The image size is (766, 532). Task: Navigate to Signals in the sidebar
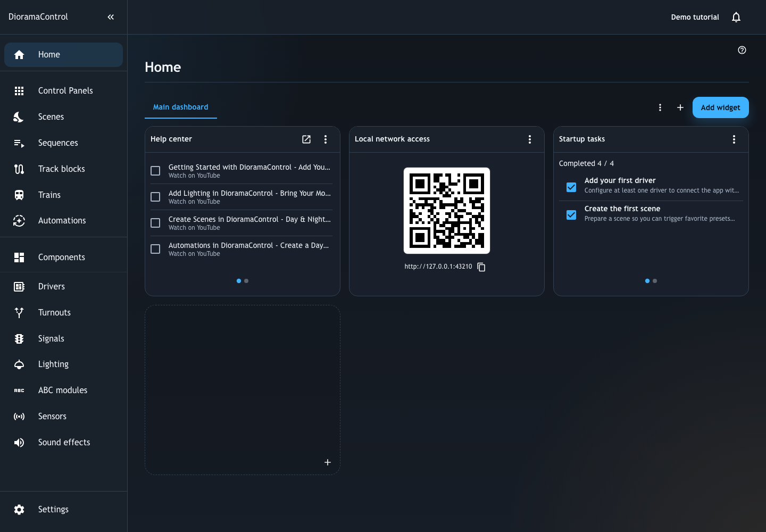click(64, 339)
